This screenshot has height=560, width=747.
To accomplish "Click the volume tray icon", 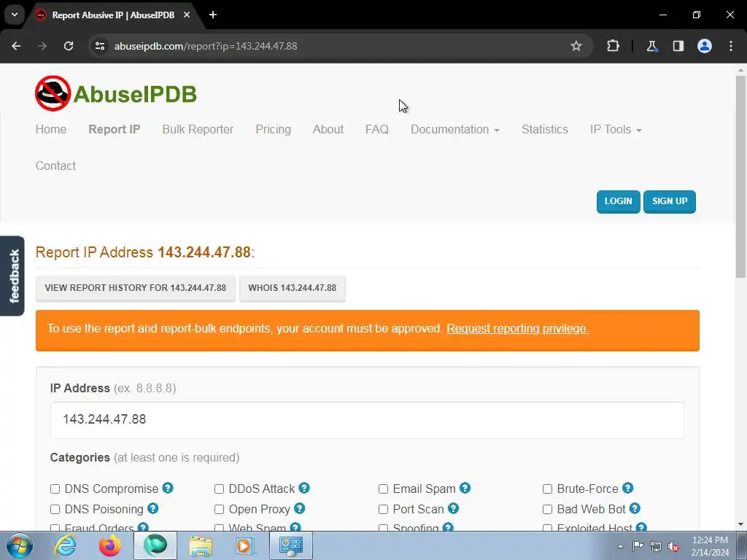I will coord(673,546).
